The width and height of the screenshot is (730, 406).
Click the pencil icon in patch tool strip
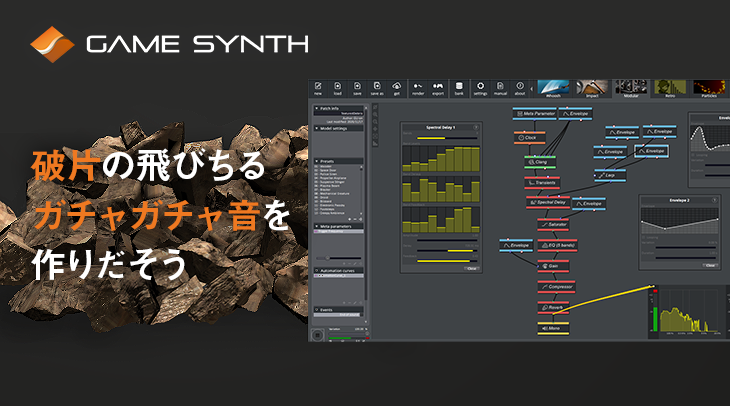(x=375, y=107)
